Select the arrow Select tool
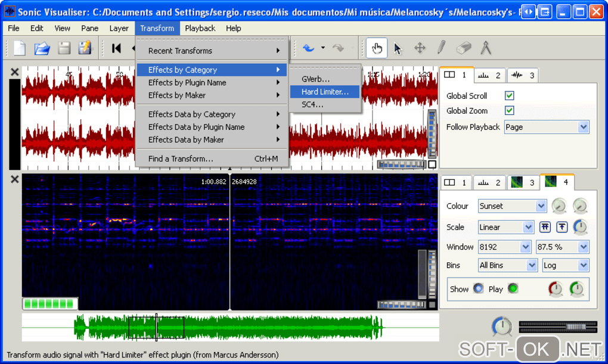This screenshot has height=364, width=608. (398, 48)
